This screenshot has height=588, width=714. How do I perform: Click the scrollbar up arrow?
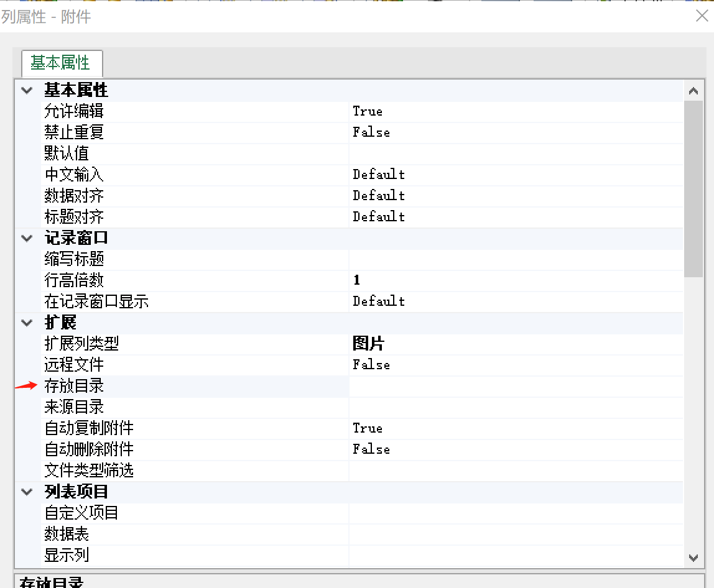[x=693, y=91]
